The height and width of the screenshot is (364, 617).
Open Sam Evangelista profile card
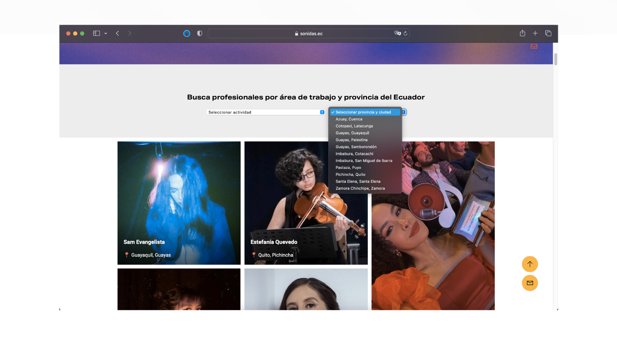point(179,203)
